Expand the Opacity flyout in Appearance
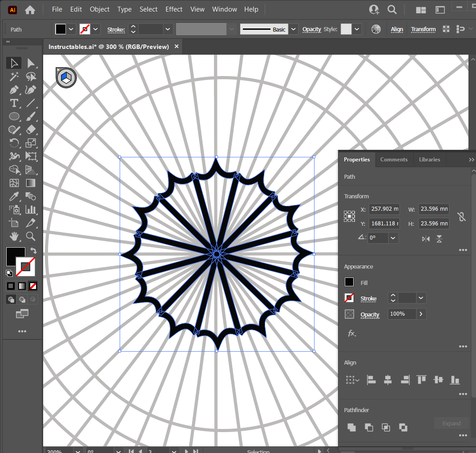 click(421, 314)
